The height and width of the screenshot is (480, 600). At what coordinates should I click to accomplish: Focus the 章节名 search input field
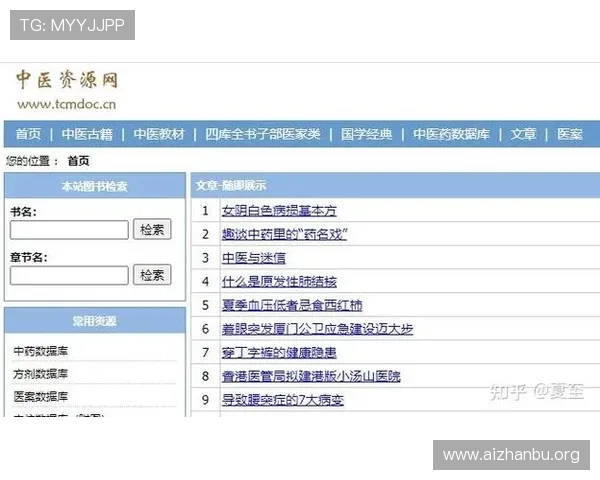[x=69, y=276]
